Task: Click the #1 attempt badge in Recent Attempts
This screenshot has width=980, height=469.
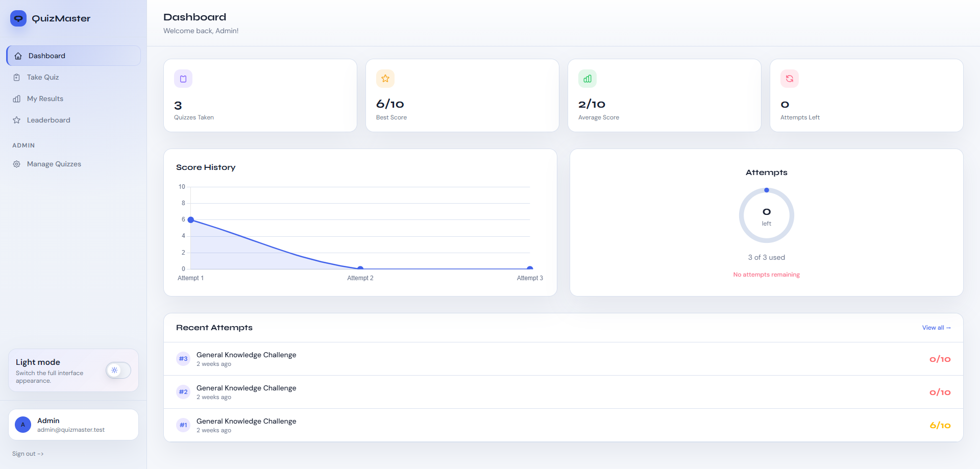Action: click(x=183, y=425)
